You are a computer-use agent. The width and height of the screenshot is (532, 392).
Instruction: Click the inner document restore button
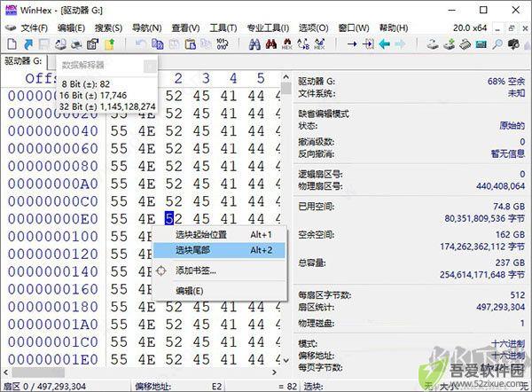pyautogui.click(x=512, y=29)
